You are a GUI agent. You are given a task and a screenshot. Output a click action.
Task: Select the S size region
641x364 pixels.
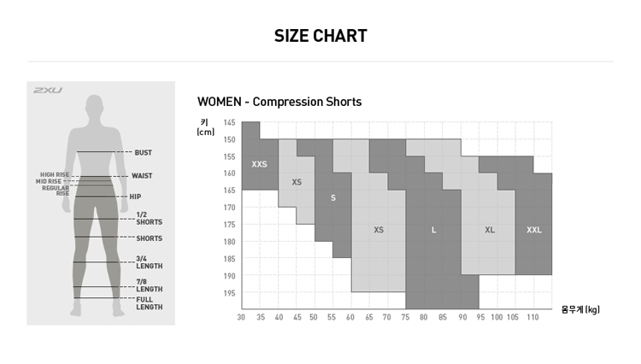click(332, 198)
